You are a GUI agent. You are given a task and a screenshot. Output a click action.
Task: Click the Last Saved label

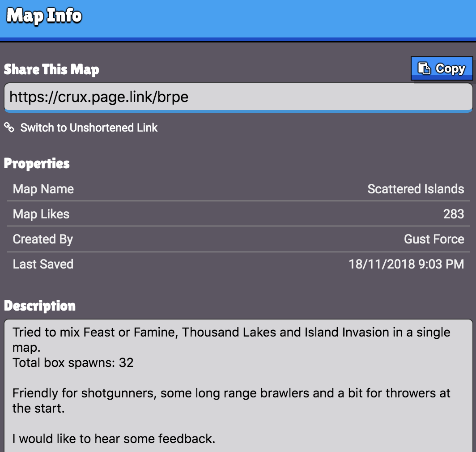point(43,264)
